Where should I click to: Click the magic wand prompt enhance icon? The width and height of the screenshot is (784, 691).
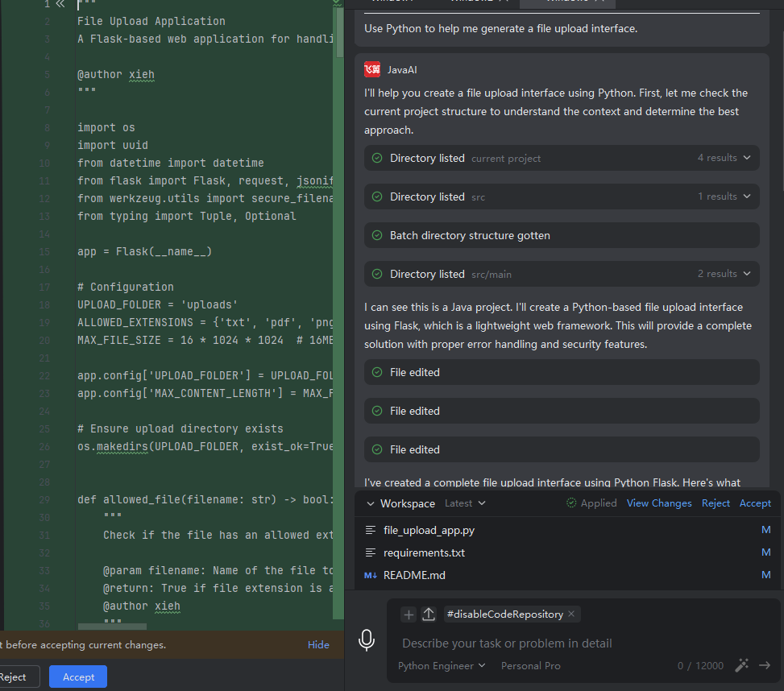pos(742,665)
